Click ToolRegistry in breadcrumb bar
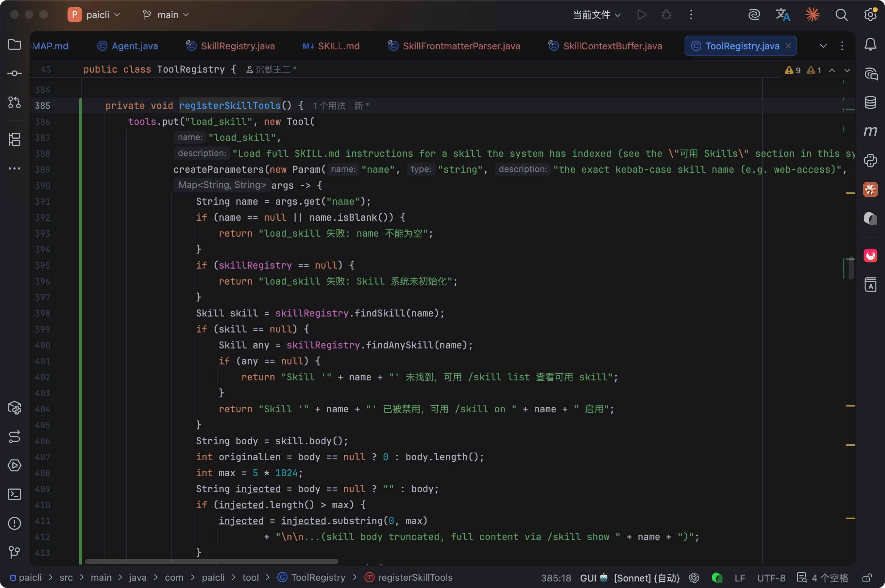 point(311,577)
